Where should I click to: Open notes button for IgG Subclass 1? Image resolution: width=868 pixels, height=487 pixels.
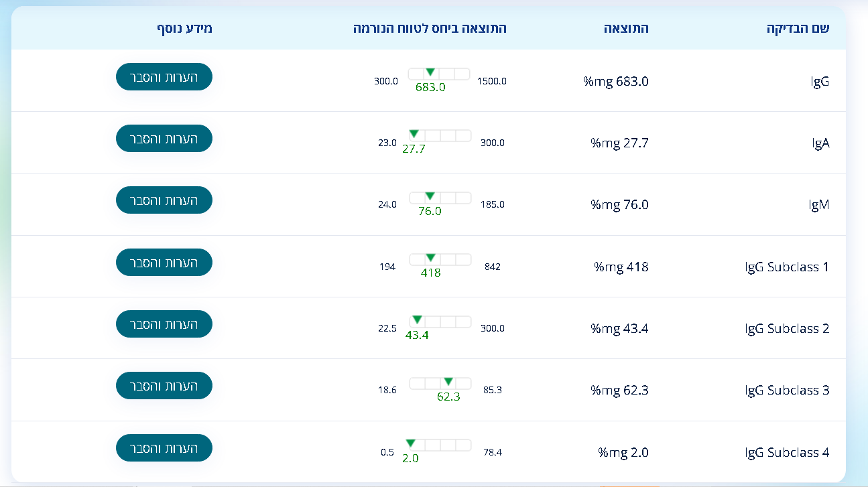pyautogui.click(x=164, y=262)
